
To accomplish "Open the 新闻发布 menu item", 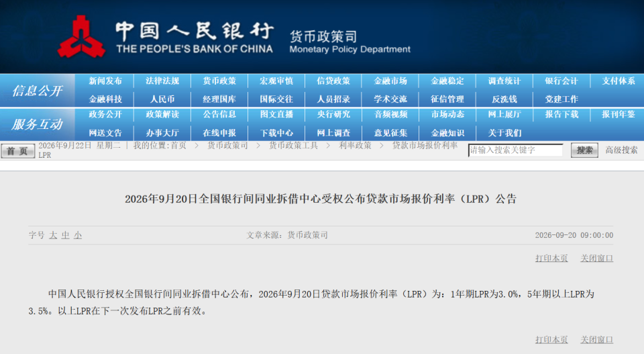I will (x=105, y=81).
